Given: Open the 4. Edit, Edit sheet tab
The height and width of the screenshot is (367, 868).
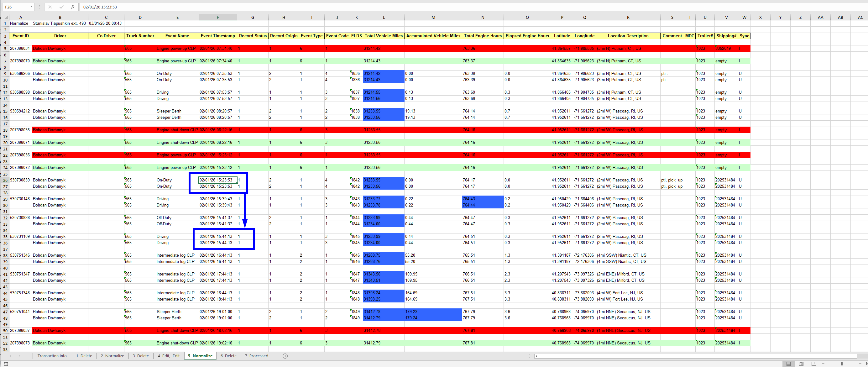Looking at the screenshot, I should click(169, 356).
